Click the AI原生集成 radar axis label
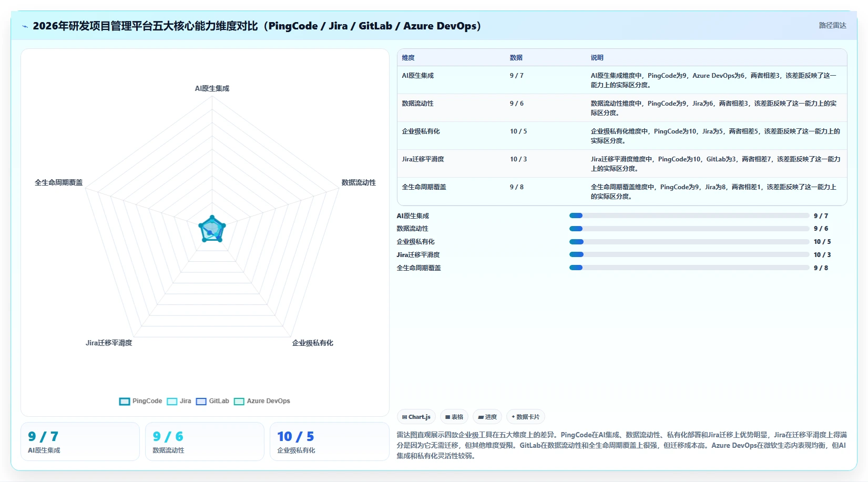The image size is (868, 482). [x=212, y=88]
